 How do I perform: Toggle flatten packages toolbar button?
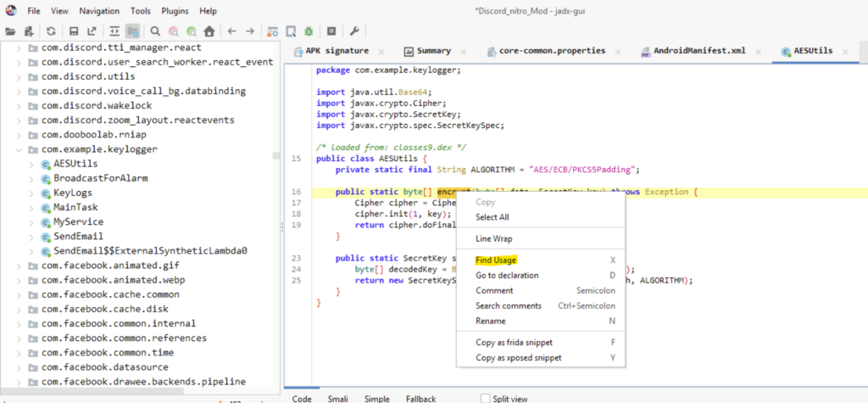point(133,31)
